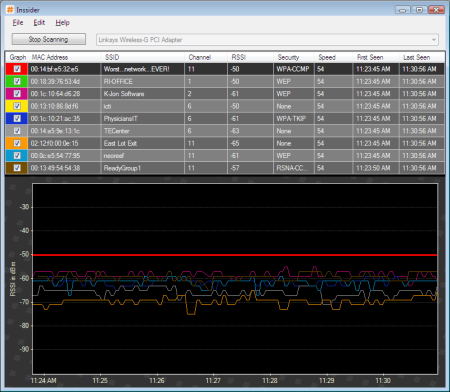Sort table by RSSI column header
The image size is (450, 392).
click(x=250, y=57)
